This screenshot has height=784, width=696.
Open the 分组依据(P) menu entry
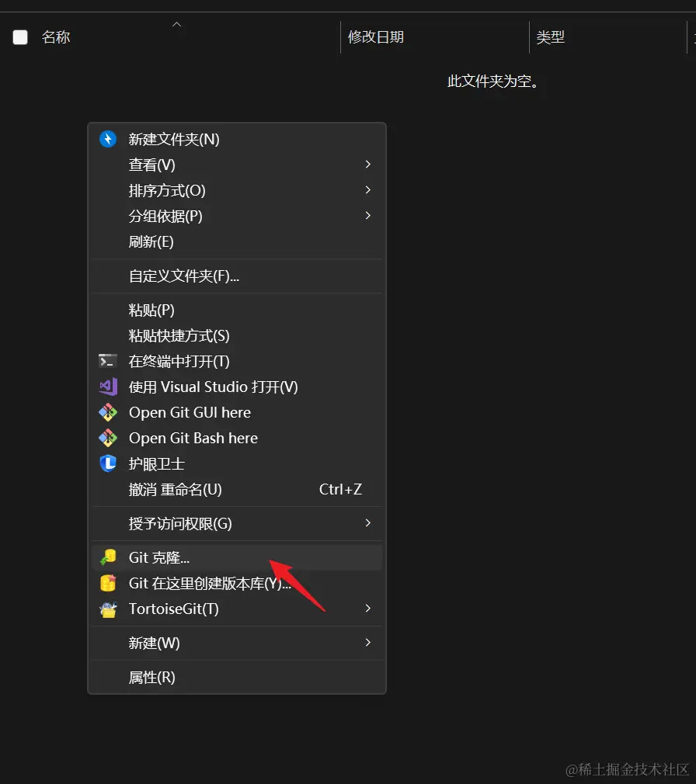pyautogui.click(x=237, y=216)
